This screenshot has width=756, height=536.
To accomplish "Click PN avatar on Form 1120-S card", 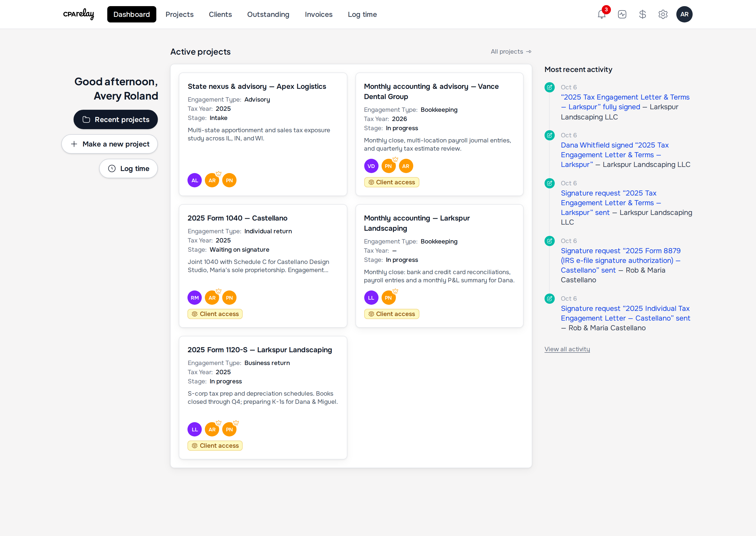I will (229, 429).
